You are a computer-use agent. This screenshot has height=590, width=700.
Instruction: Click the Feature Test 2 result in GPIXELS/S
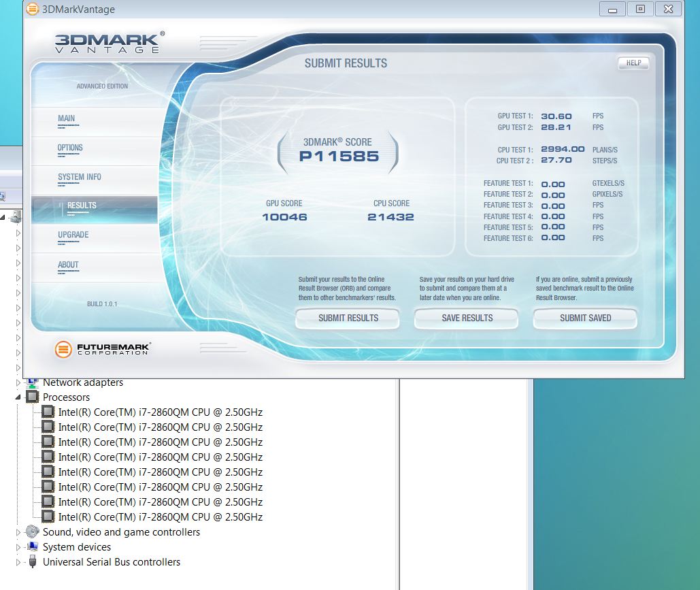click(x=553, y=195)
